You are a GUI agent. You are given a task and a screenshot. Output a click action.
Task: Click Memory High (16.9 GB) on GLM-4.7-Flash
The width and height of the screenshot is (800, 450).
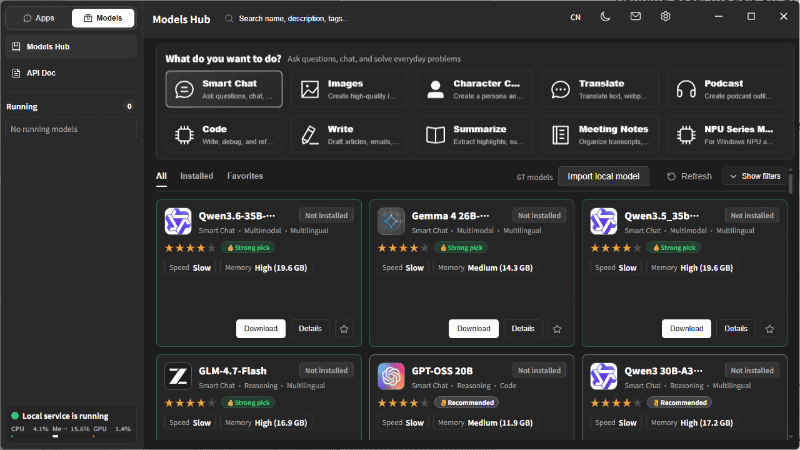[x=266, y=422]
